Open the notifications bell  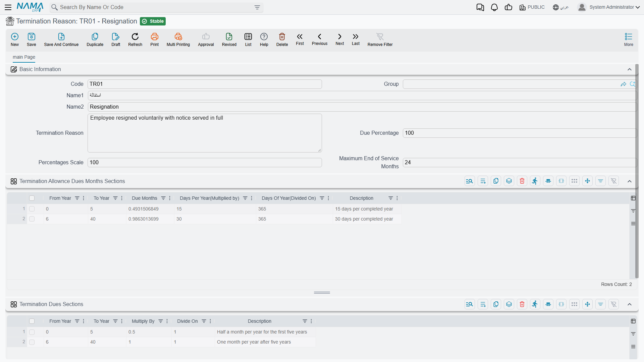tap(494, 7)
